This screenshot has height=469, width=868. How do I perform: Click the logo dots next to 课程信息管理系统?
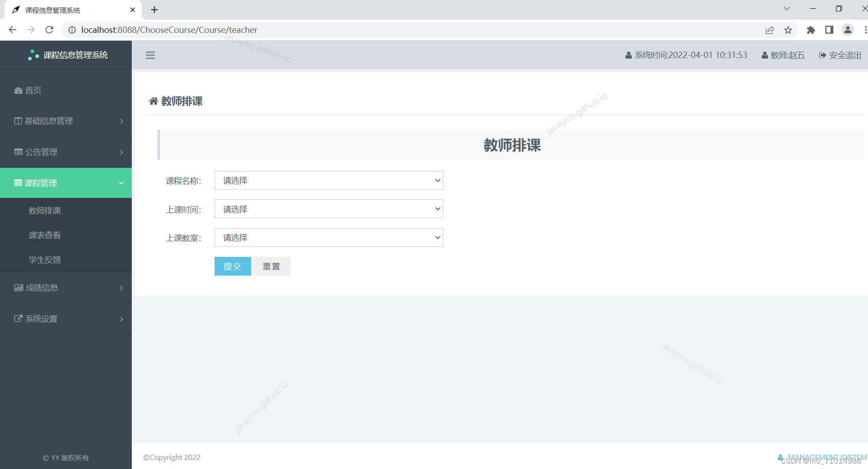tap(33, 55)
